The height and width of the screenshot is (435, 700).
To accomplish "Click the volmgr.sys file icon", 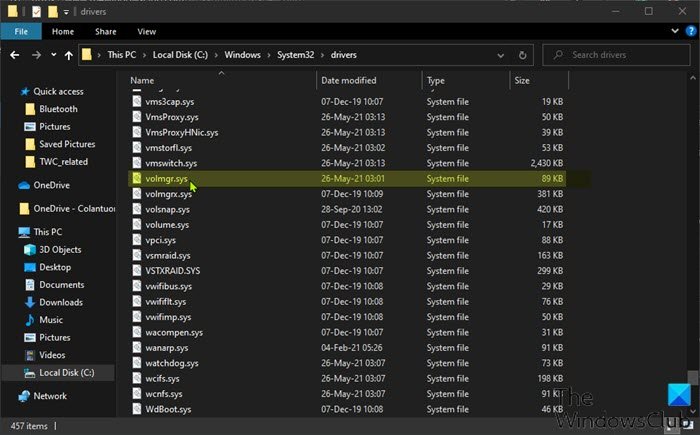I will (137, 178).
